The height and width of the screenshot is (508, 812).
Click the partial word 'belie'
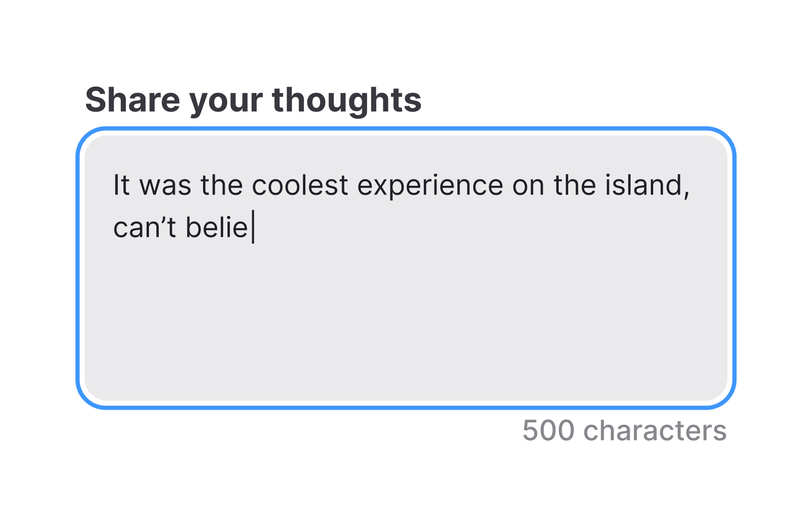(217, 228)
